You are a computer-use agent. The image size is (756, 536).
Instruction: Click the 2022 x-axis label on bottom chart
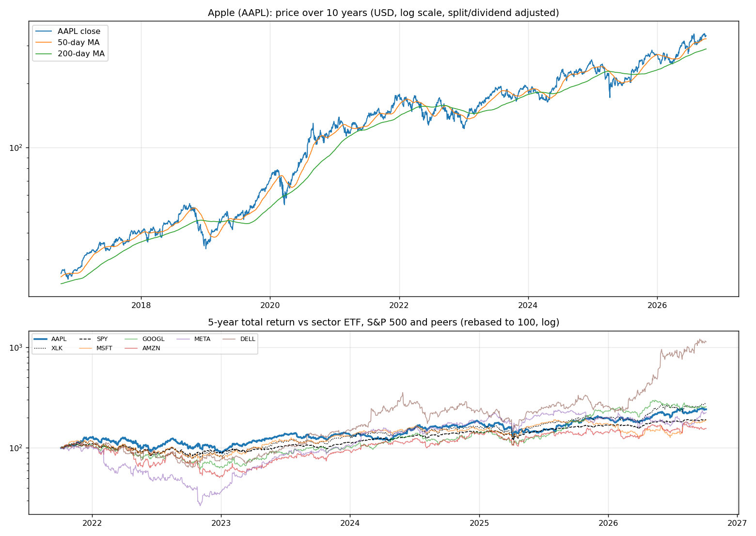click(92, 523)
